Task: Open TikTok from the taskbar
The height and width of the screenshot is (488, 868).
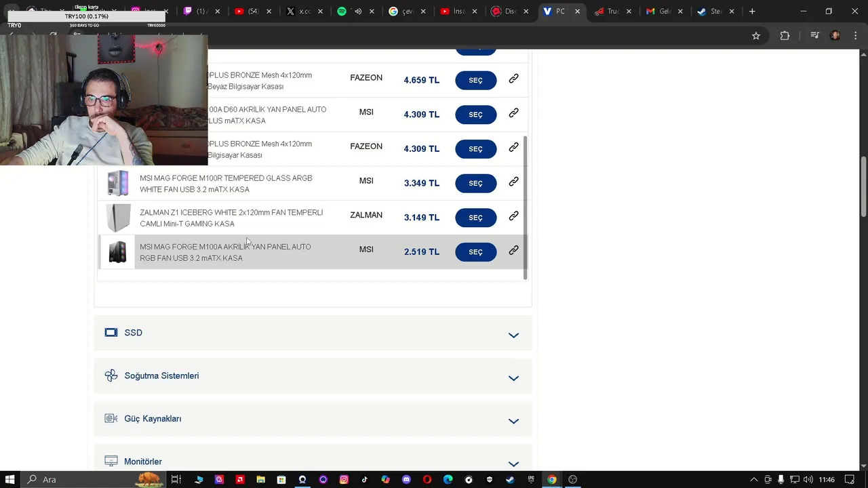Action: (x=365, y=479)
